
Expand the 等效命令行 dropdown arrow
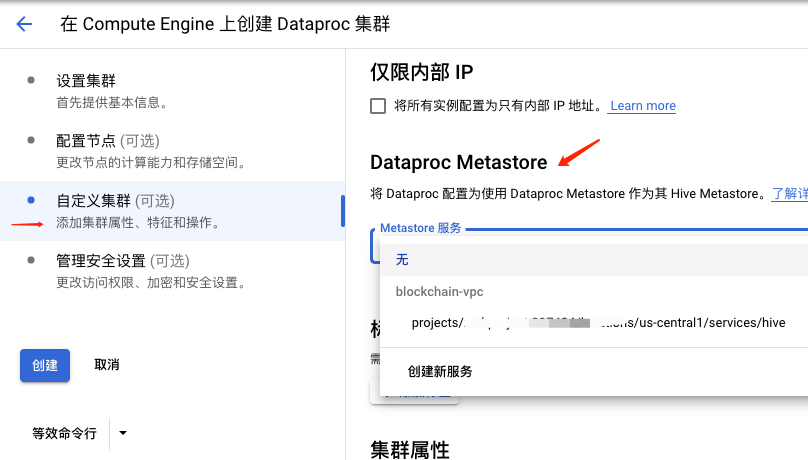click(x=123, y=433)
